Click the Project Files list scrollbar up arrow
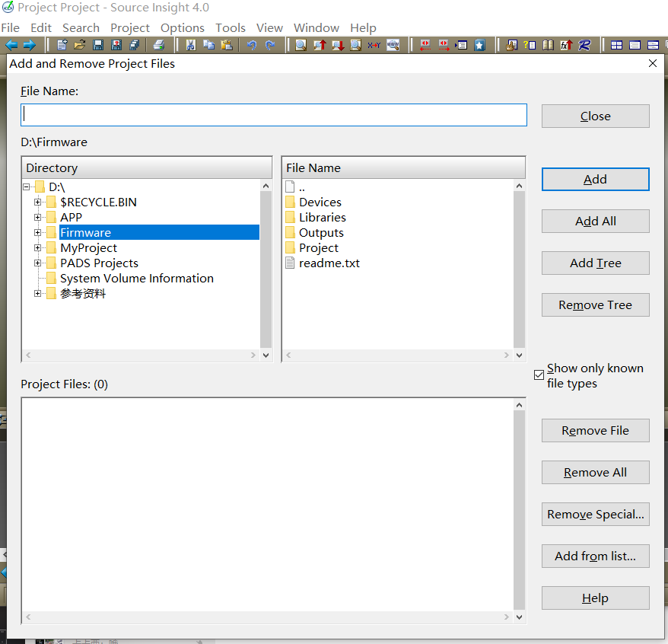The image size is (668, 644). tap(519, 405)
